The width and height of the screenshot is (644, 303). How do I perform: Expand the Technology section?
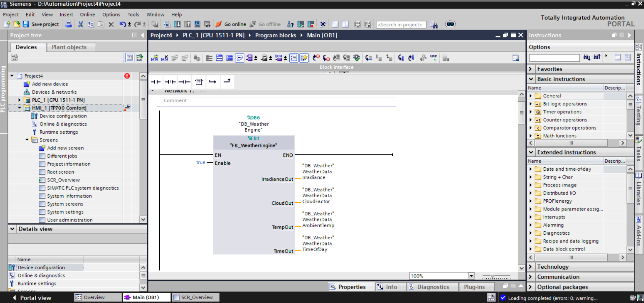531,267
